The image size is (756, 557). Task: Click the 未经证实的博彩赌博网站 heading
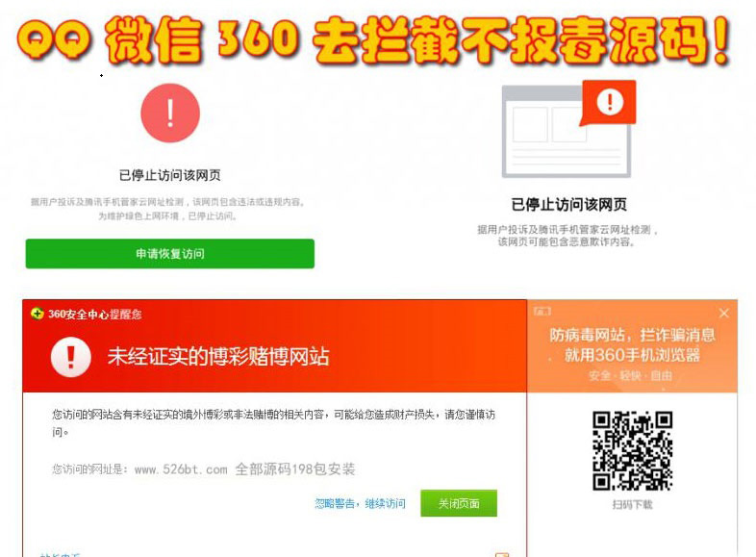[218, 357]
